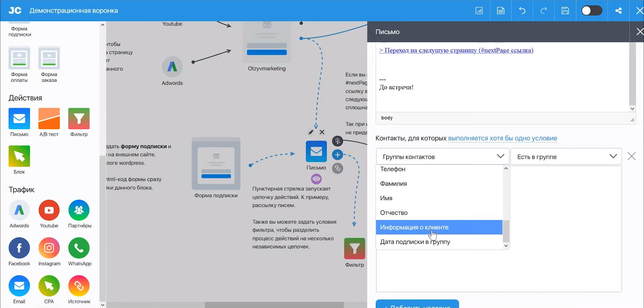Add a connection with the blue plus icon
The image size is (644, 308).
click(x=338, y=155)
